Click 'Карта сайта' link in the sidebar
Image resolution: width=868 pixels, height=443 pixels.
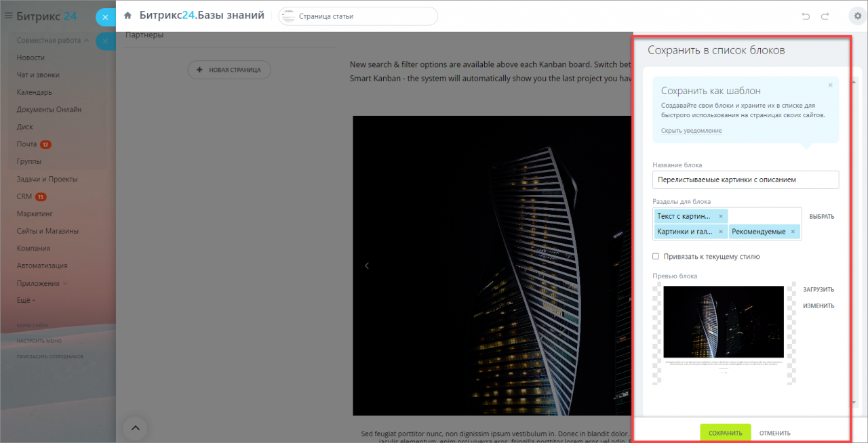31,326
